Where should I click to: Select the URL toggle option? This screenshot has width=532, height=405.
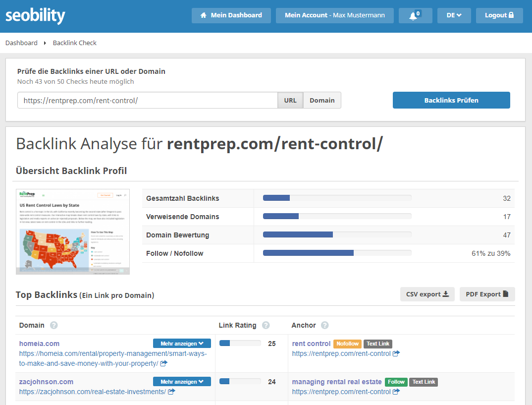point(290,100)
